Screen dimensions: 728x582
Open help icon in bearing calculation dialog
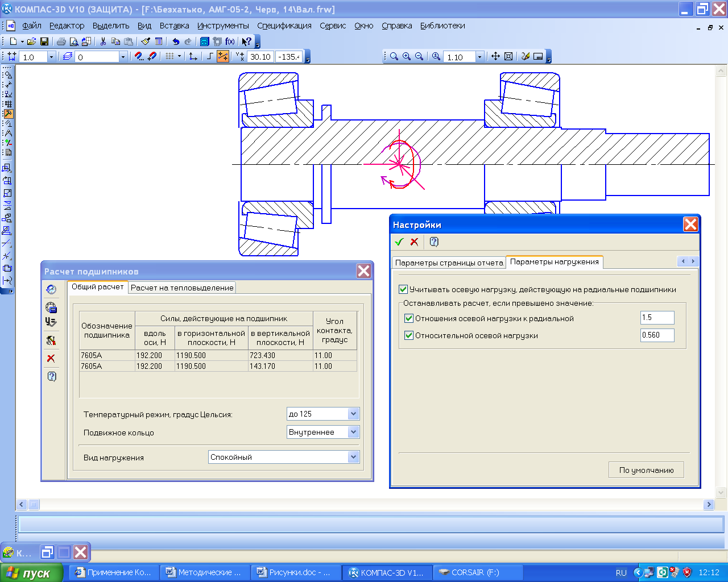[x=52, y=376]
